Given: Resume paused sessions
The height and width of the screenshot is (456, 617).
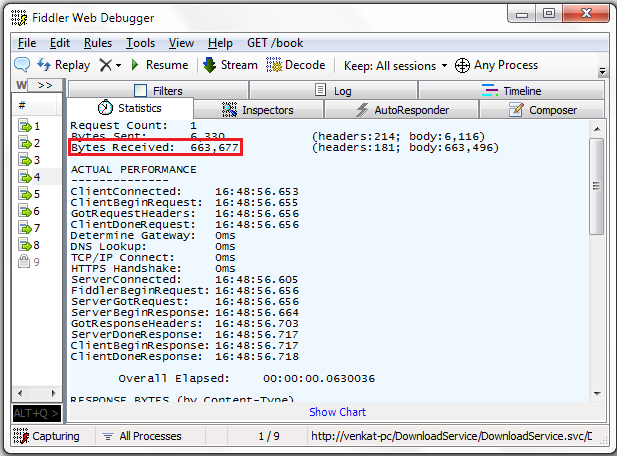Looking at the screenshot, I should click(159, 65).
